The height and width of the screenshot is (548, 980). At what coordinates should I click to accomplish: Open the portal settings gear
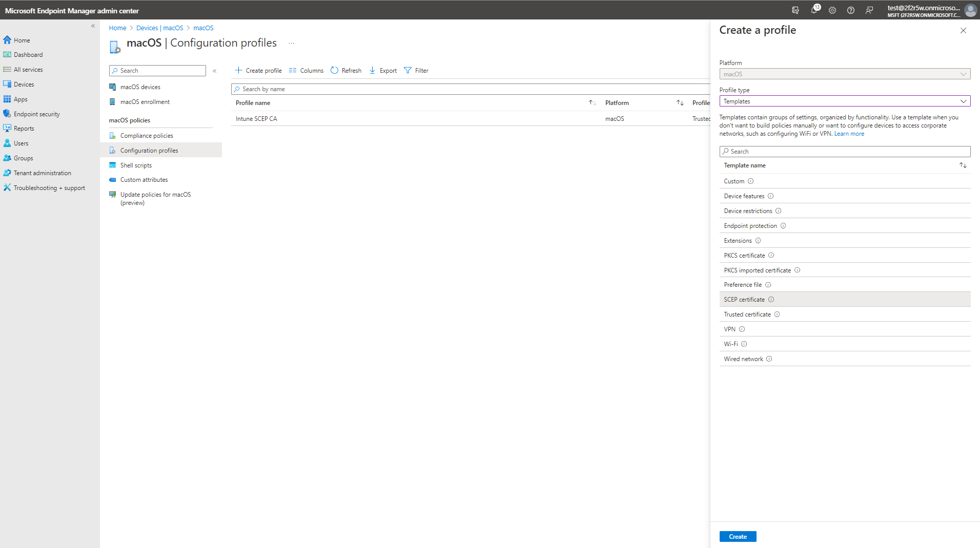(x=832, y=10)
